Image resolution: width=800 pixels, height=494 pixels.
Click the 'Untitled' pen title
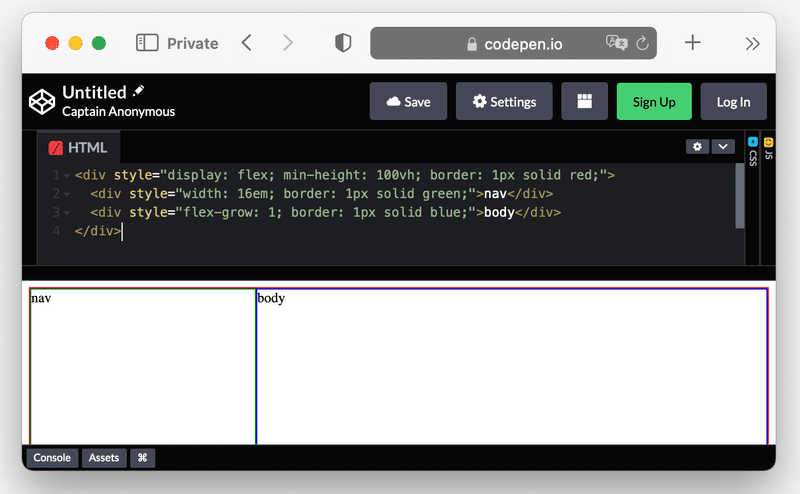[x=94, y=92]
